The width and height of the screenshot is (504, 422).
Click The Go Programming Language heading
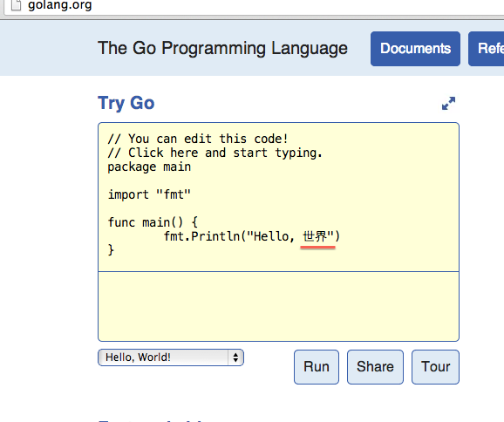(222, 48)
